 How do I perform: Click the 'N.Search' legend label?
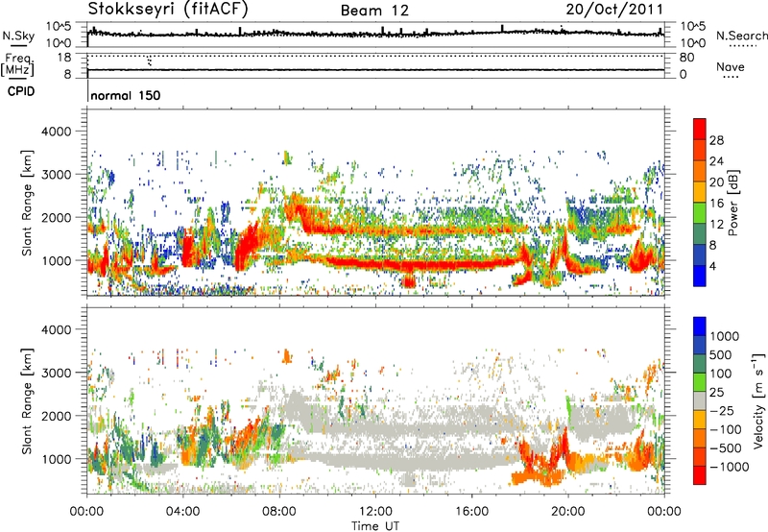tap(742, 36)
